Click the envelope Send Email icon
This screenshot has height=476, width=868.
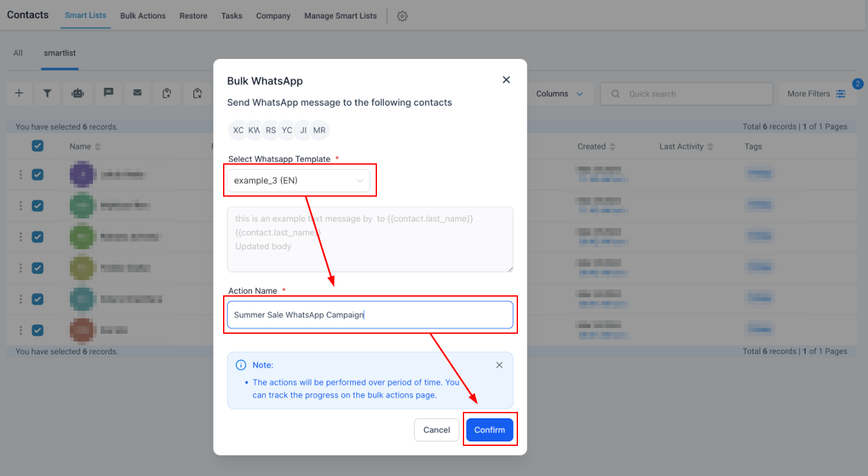[x=137, y=93]
